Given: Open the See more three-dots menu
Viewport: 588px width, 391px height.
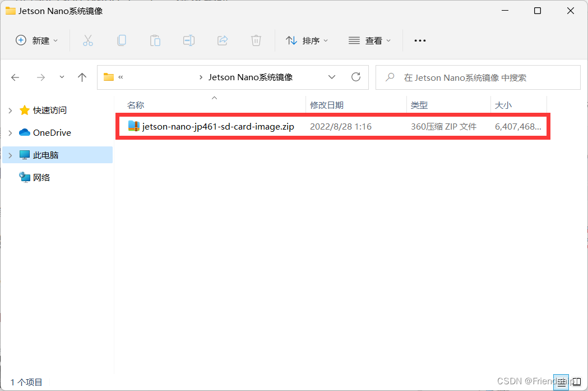Looking at the screenshot, I should coord(420,40).
